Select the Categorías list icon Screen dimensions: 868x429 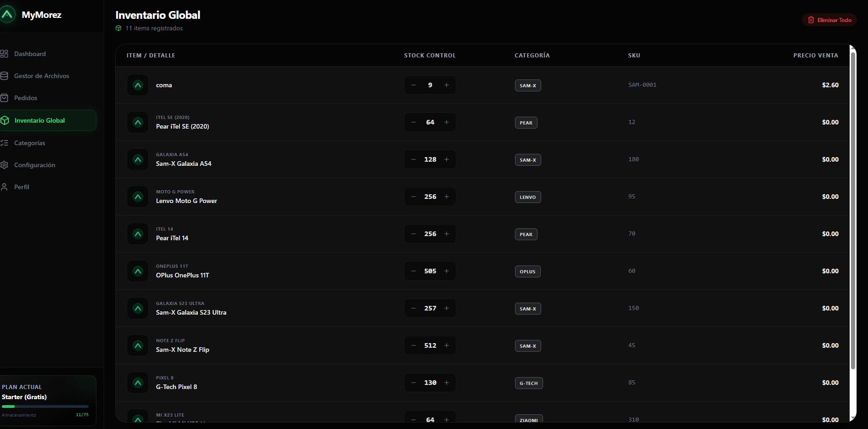coord(5,143)
